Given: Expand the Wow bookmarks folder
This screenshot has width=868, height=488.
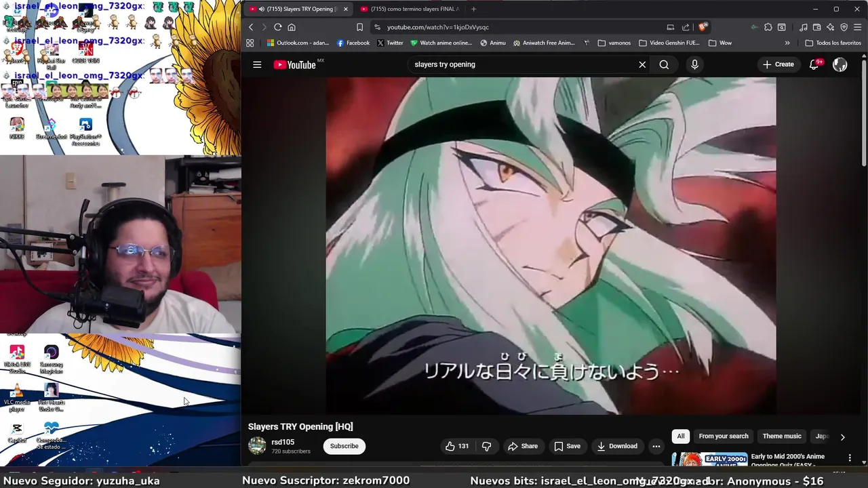Looking at the screenshot, I should tap(720, 43).
